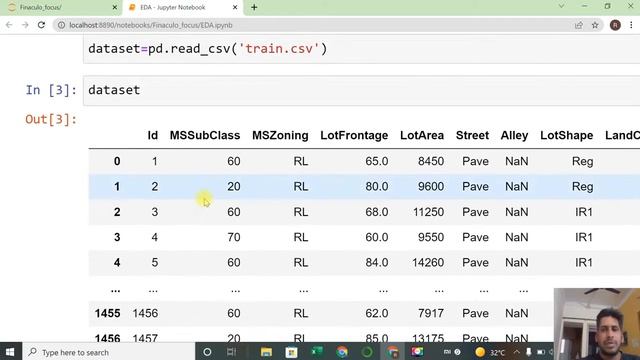This screenshot has height=360, width=640.
Task: Open the Chrome profile avatar menu
Action: 615,25
